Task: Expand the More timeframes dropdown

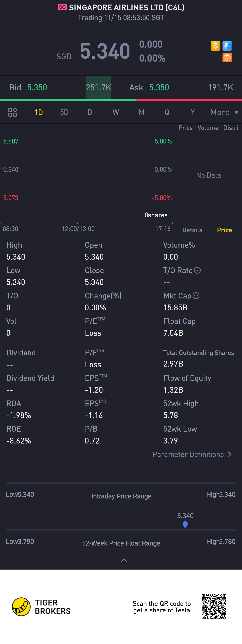Action: click(x=224, y=112)
